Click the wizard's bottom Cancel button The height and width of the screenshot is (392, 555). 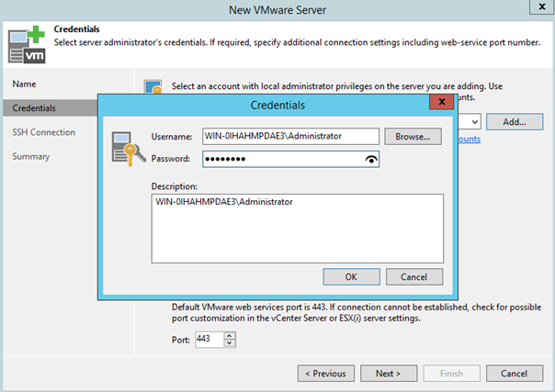pos(515,374)
